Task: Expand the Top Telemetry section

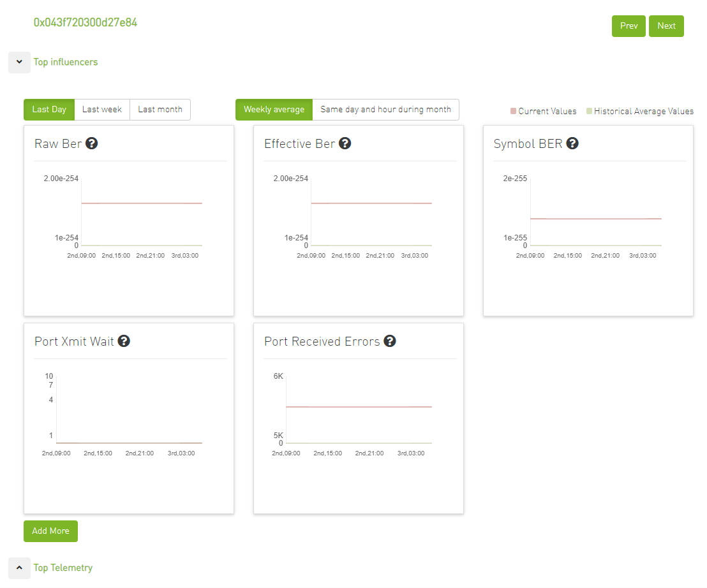Action: pyautogui.click(x=19, y=568)
